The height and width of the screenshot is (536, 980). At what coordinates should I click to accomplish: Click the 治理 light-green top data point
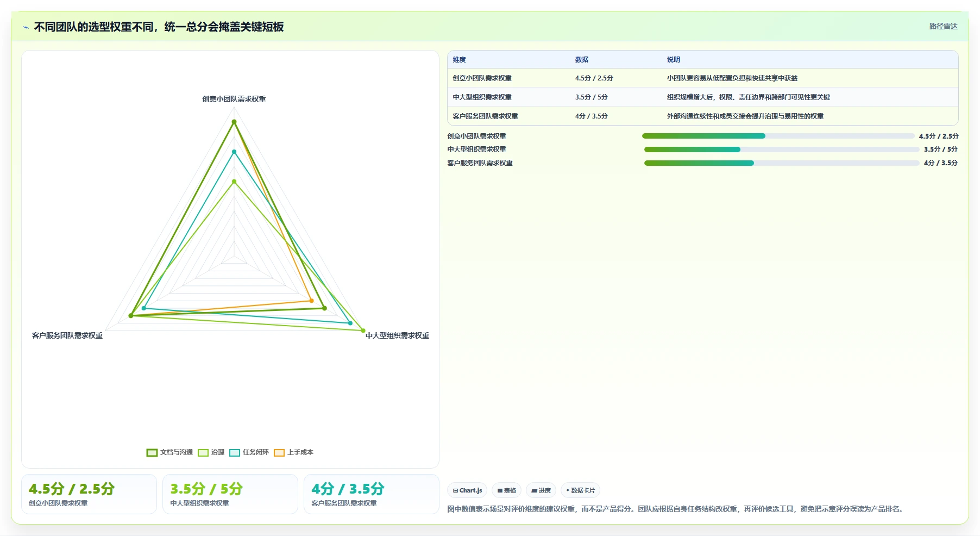[x=234, y=182]
